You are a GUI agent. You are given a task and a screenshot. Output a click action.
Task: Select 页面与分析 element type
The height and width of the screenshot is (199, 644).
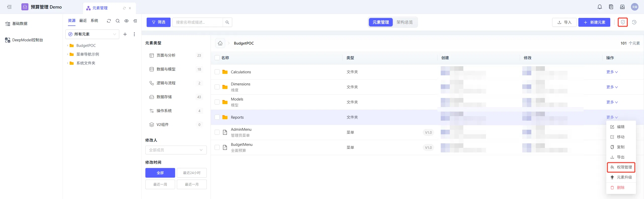[x=176, y=55]
